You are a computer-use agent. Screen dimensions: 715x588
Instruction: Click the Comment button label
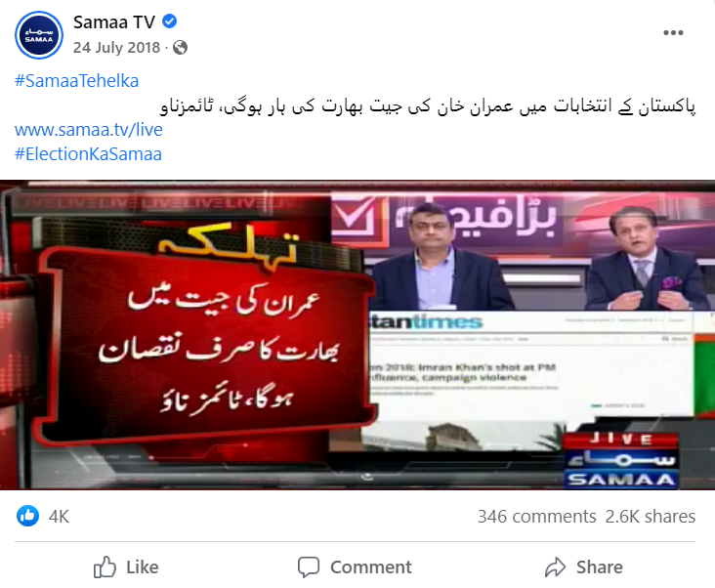(371, 567)
